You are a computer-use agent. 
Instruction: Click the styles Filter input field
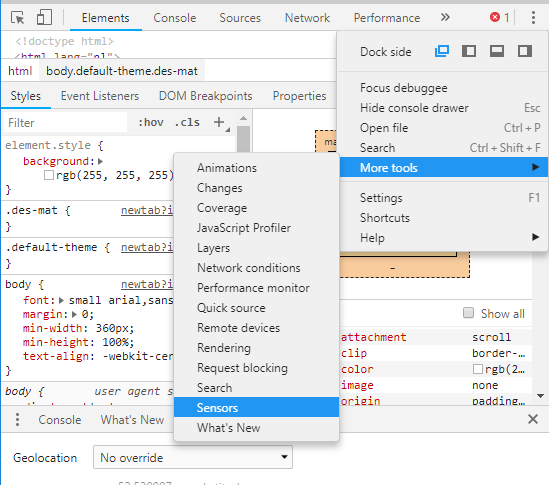tap(65, 123)
